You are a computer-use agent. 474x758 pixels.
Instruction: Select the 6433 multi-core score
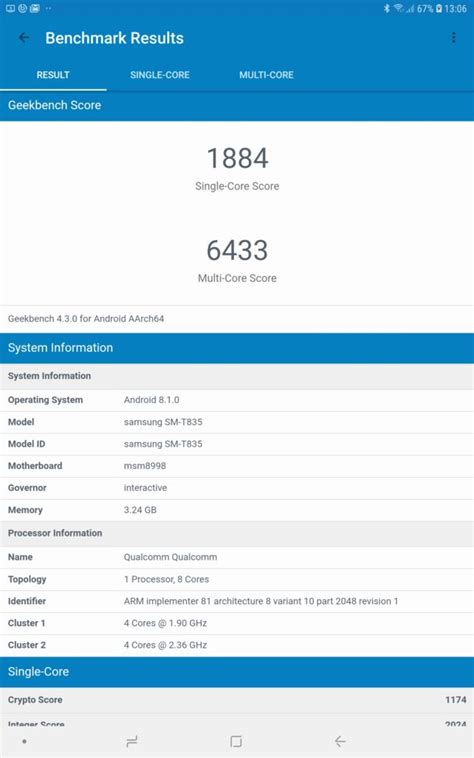237,250
